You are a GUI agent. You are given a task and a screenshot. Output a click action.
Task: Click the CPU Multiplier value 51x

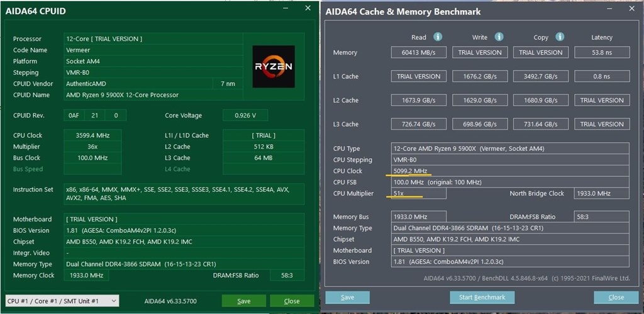pos(418,193)
